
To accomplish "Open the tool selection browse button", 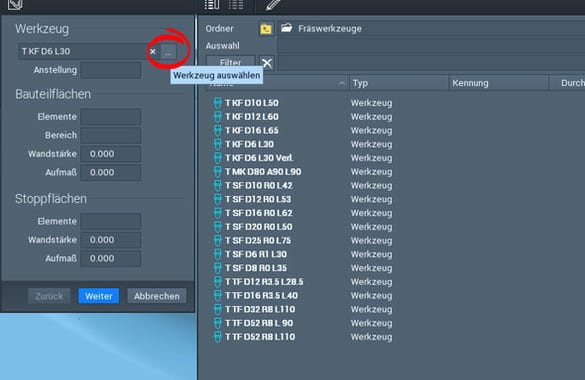I will click(168, 52).
